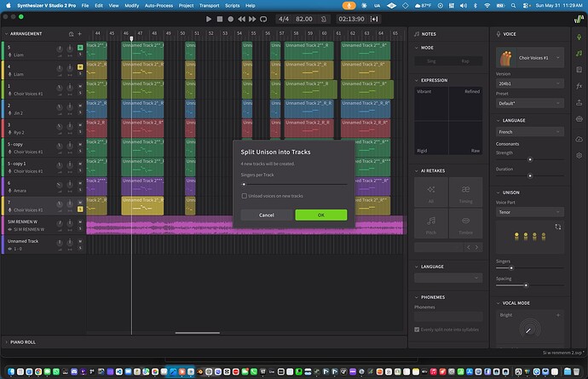Open Choir Voices #1 voice selector dropdown
The height and width of the screenshot is (379, 588).
[x=530, y=58]
